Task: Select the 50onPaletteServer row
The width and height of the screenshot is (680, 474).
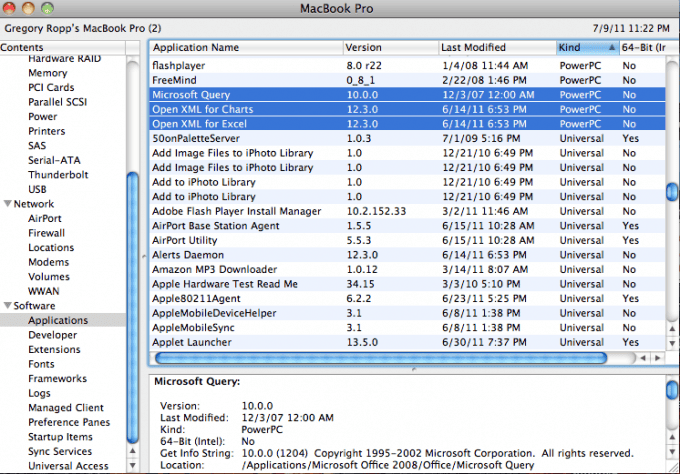Action: pos(407,138)
